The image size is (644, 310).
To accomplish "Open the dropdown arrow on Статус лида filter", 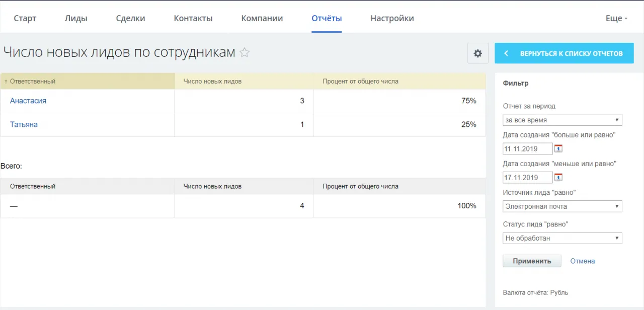I will click(x=617, y=238).
